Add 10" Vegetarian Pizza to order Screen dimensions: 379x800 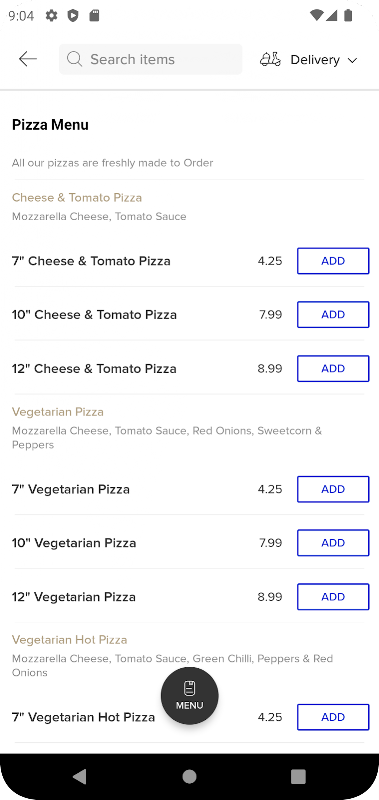point(333,543)
